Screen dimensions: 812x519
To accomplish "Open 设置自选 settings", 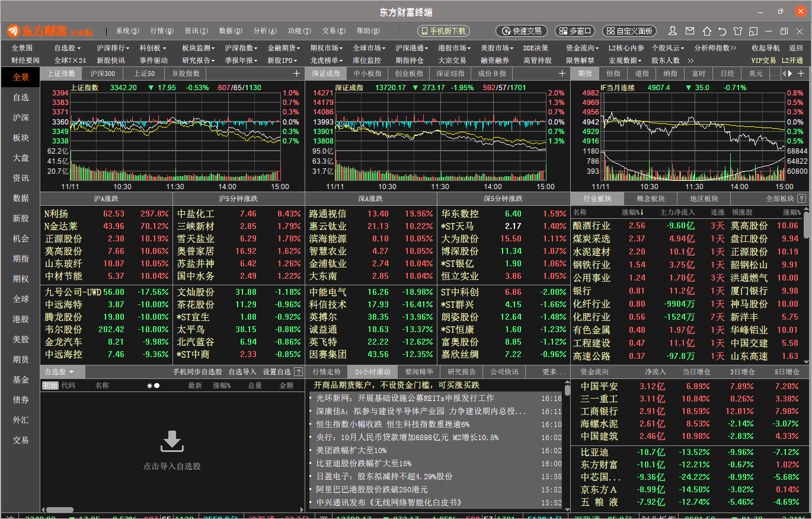I will pos(277,372).
